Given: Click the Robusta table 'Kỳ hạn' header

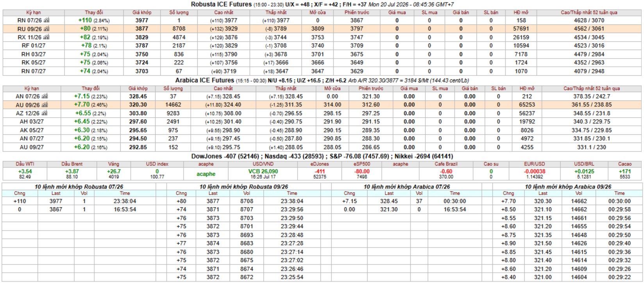Looking at the screenshot, I should coord(34,13).
